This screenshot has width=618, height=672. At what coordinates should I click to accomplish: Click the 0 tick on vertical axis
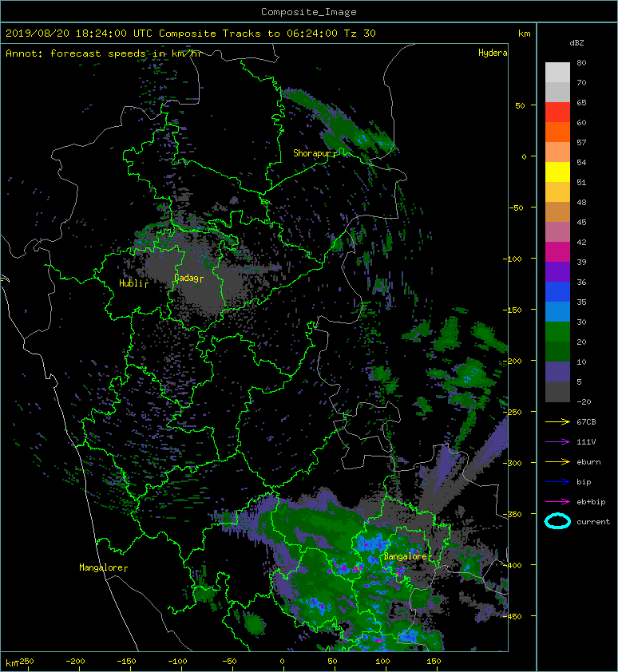pos(524,156)
